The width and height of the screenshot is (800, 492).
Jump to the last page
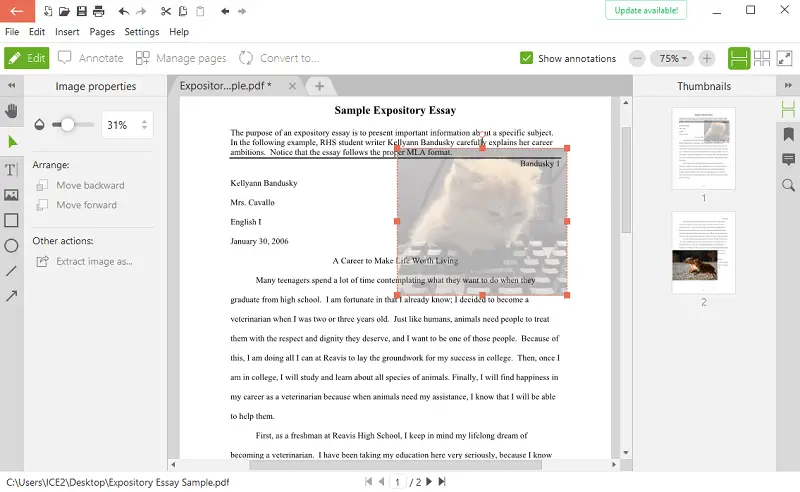point(442,482)
